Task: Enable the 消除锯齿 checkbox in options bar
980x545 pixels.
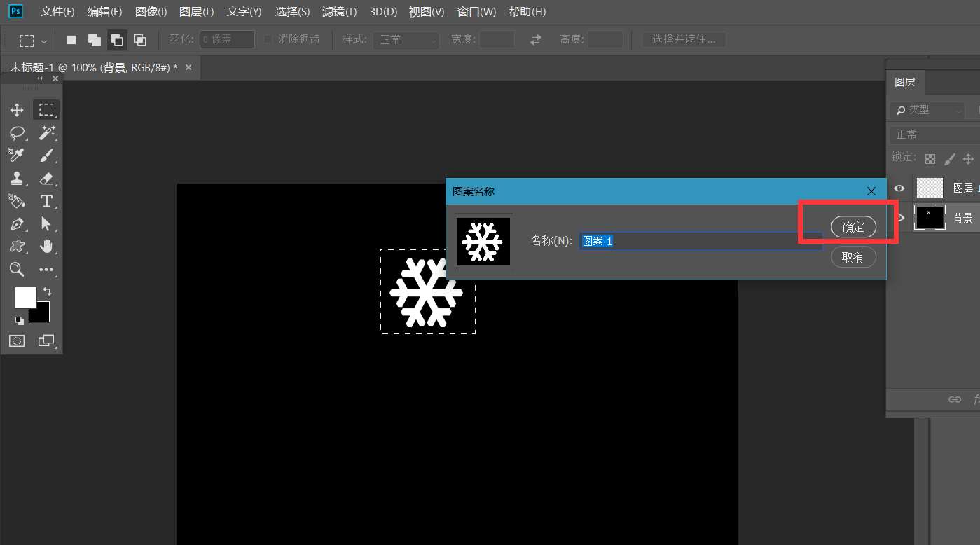Action: [x=268, y=39]
